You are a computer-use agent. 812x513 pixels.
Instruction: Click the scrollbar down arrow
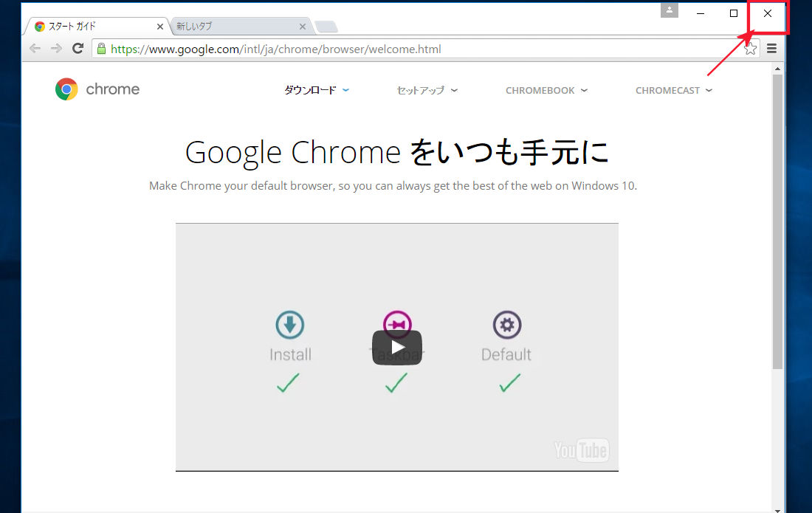point(777,510)
